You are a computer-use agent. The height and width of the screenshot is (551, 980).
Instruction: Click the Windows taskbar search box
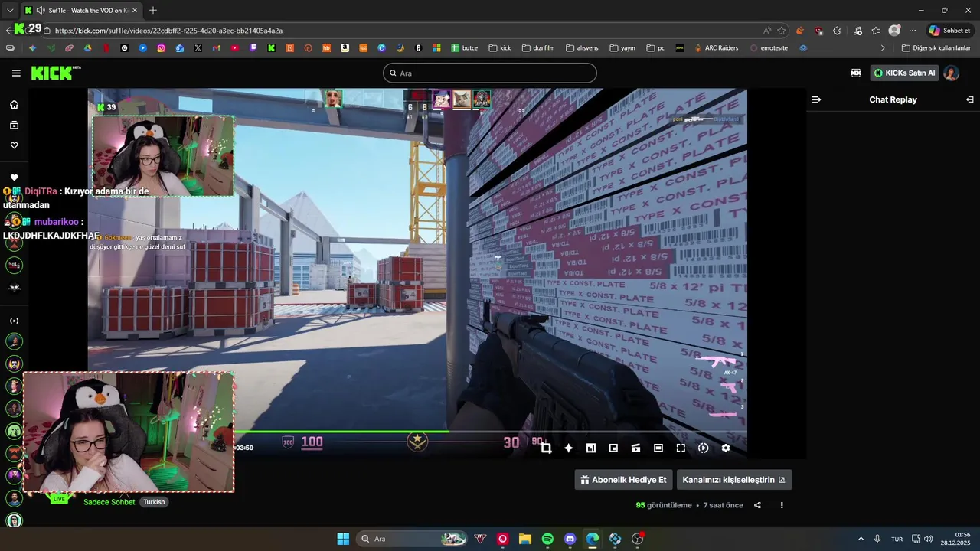413,539
